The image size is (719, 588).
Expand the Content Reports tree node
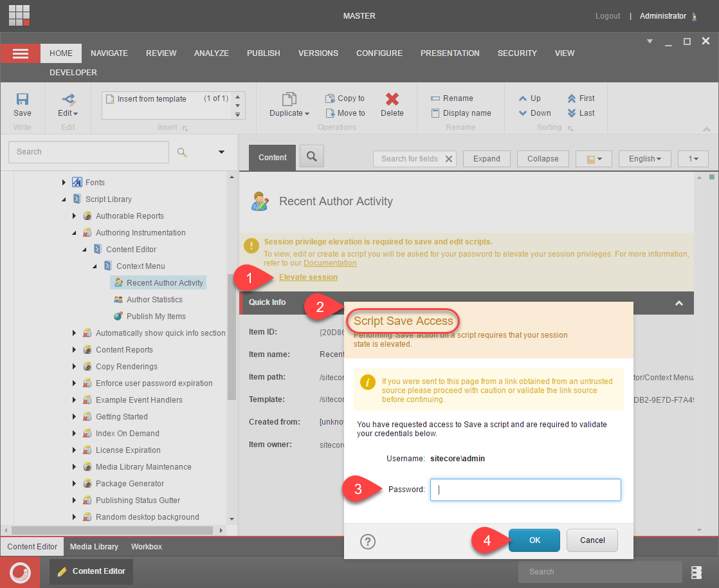pos(74,350)
